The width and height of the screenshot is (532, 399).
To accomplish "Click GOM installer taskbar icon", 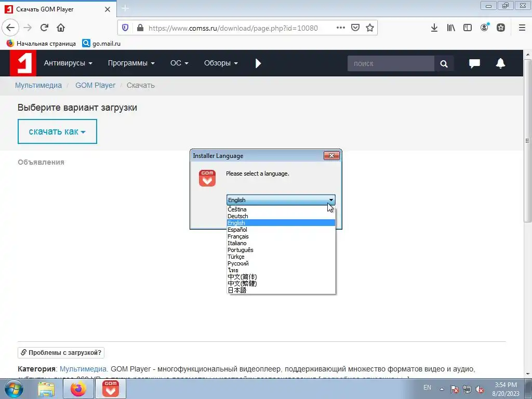I will pos(111,389).
